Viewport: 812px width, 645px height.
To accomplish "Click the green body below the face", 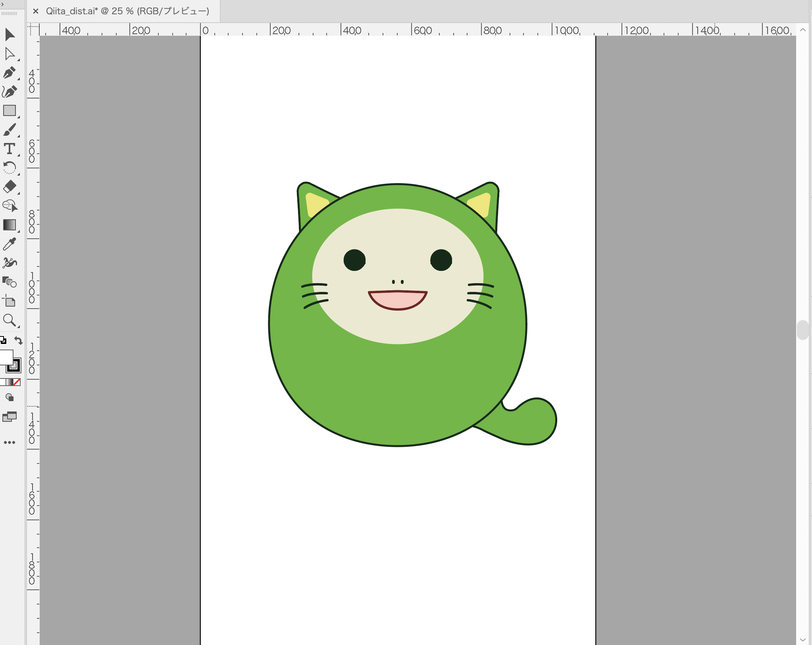I will click(398, 393).
